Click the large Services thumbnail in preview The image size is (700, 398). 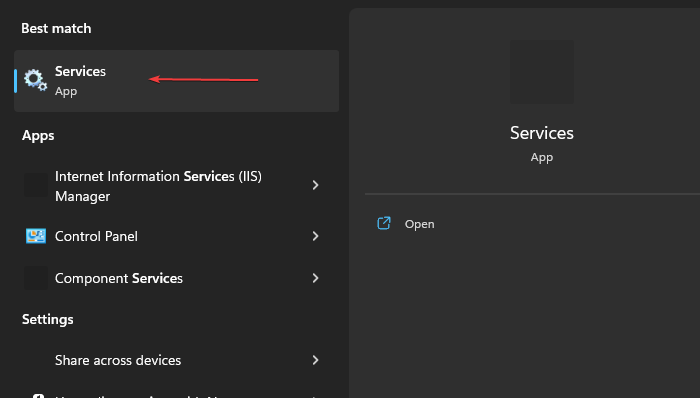[542, 72]
